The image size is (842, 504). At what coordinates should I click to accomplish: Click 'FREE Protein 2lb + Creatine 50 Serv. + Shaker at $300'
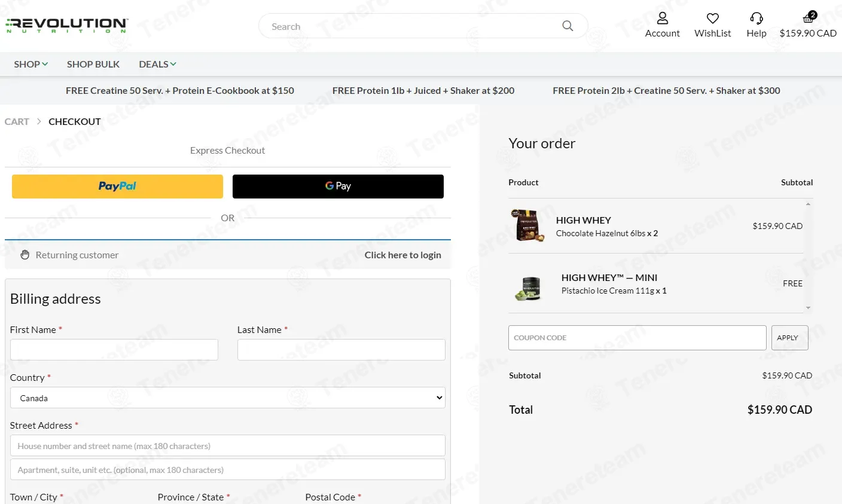[666, 90]
